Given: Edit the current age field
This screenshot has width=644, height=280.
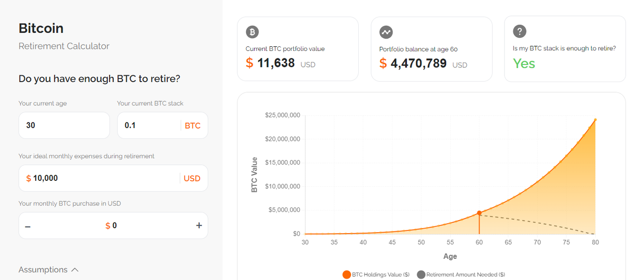Looking at the screenshot, I should 64,125.
